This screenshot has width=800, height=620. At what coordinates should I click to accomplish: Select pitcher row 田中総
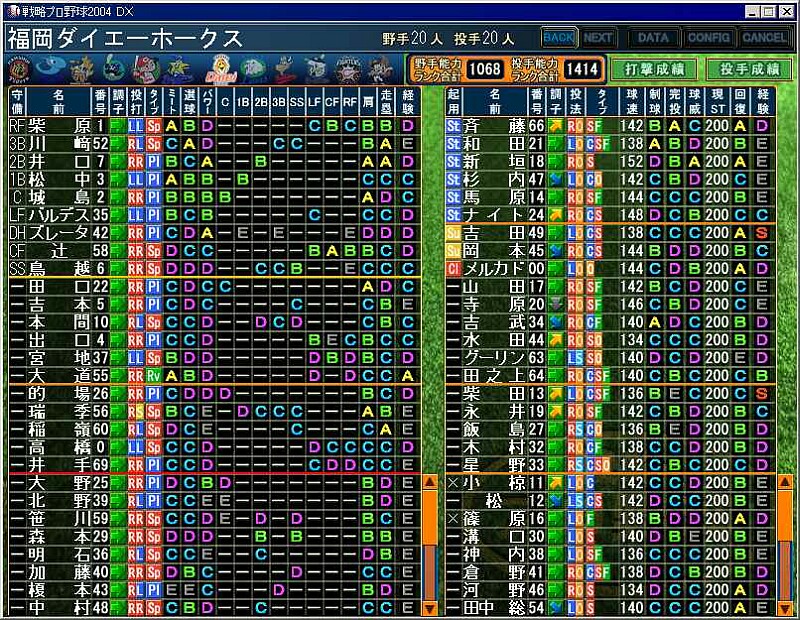pos(610,608)
